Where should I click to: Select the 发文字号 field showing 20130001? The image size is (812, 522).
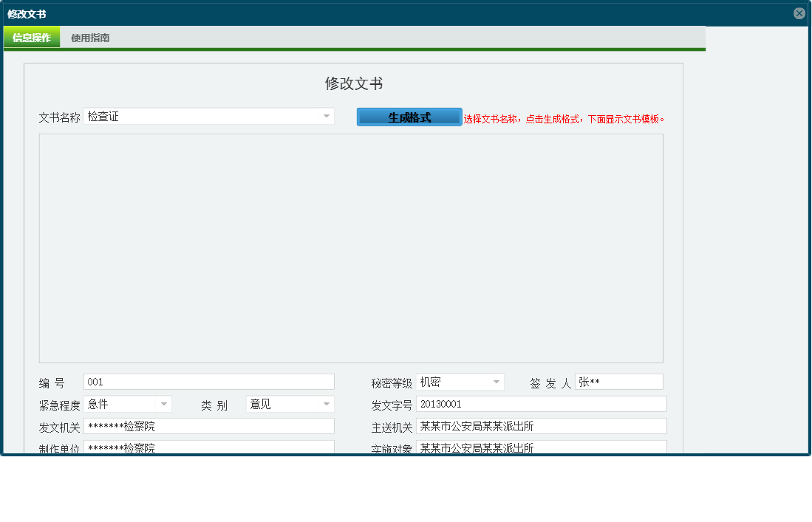542,404
